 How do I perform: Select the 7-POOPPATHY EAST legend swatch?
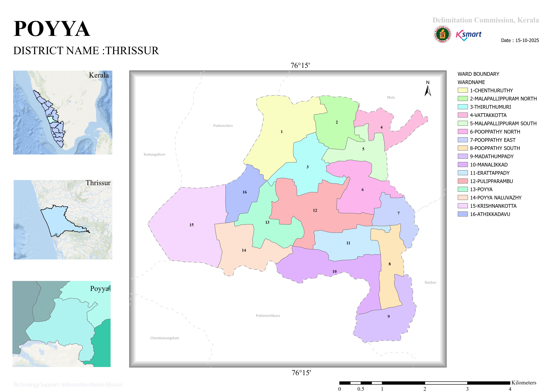(x=463, y=140)
